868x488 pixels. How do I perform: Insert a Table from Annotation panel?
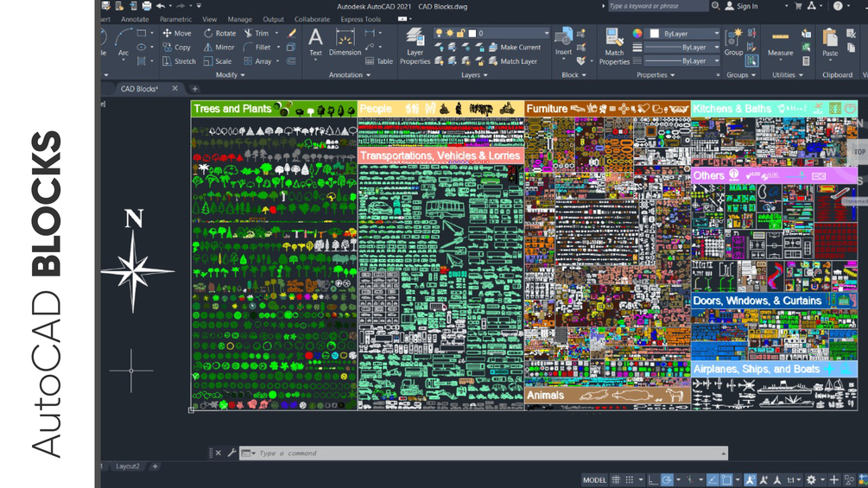tap(379, 61)
